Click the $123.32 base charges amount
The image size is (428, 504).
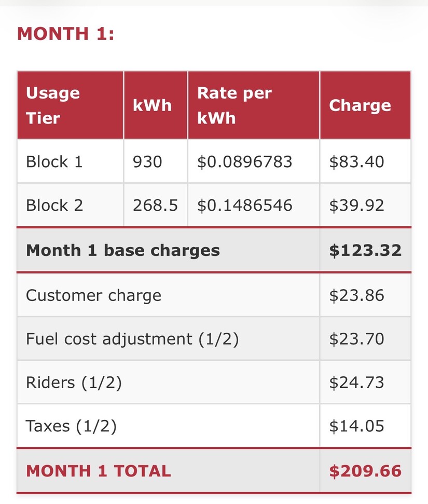tap(365, 250)
